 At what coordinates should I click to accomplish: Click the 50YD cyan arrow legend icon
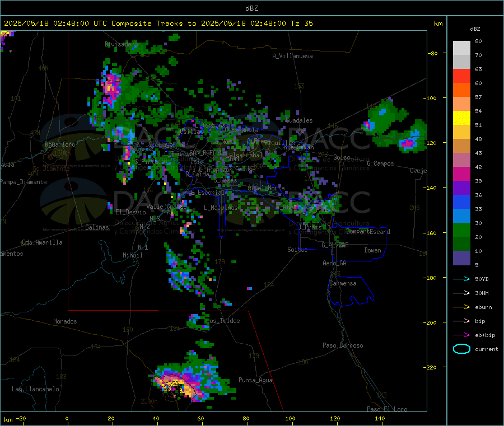coord(461,279)
